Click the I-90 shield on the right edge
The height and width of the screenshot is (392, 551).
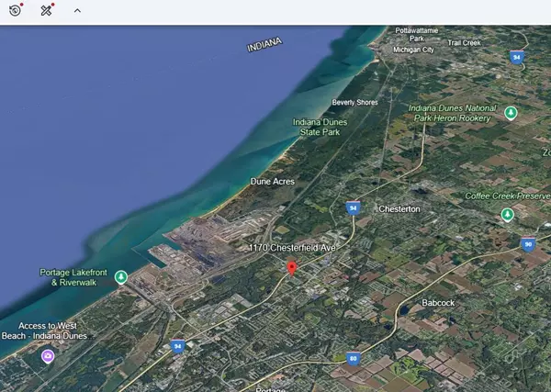tap(527, 244)
